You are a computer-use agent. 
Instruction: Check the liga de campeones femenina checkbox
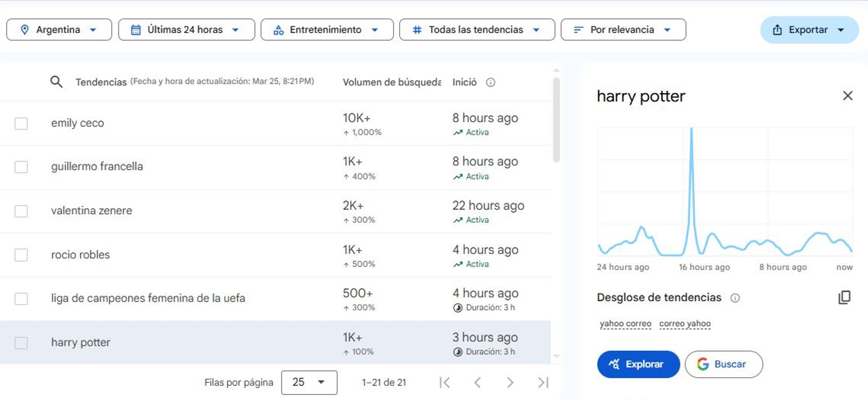(x=21, y=299)
